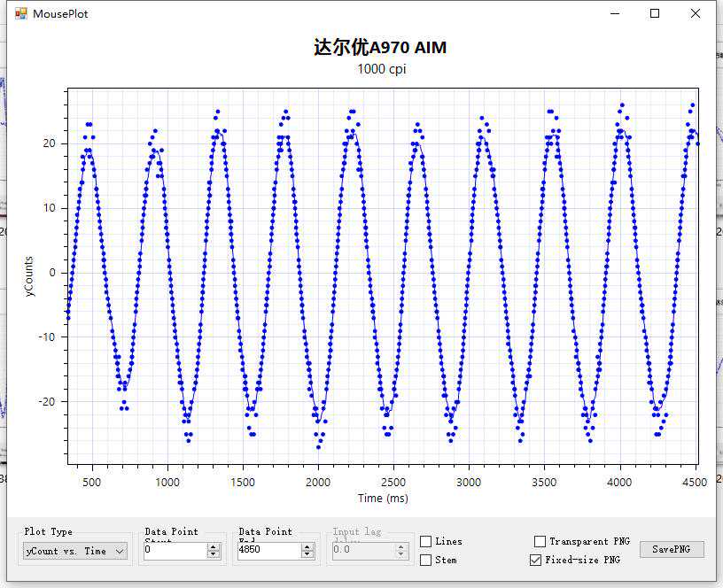Increase Data Point Start with up arrow

pyautogui.click(x=213, y=546)
